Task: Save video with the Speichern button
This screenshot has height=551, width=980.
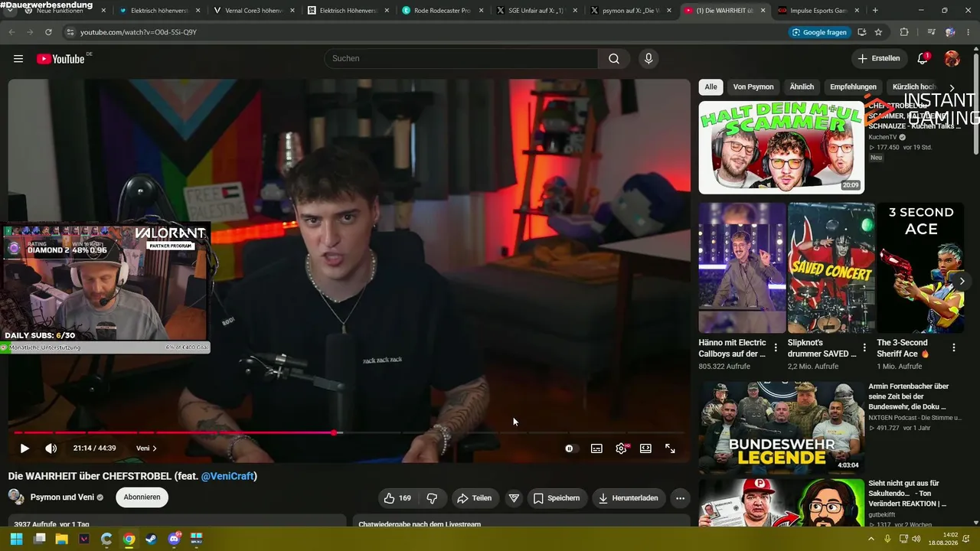Action: pos(557,498)
